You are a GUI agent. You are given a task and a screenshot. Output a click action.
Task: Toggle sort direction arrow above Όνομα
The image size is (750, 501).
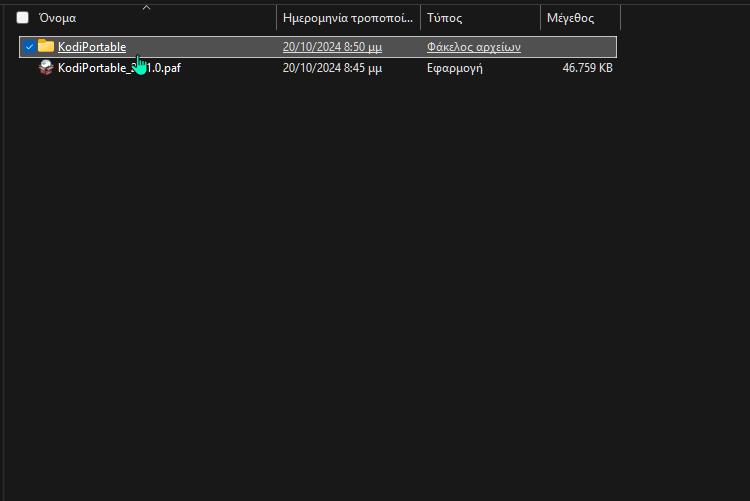[146, 8]
